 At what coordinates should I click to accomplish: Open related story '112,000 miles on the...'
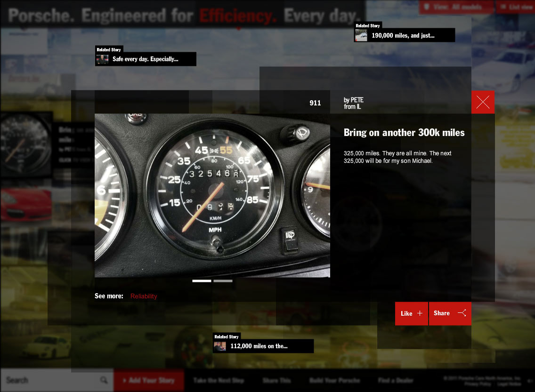[263, 346]
